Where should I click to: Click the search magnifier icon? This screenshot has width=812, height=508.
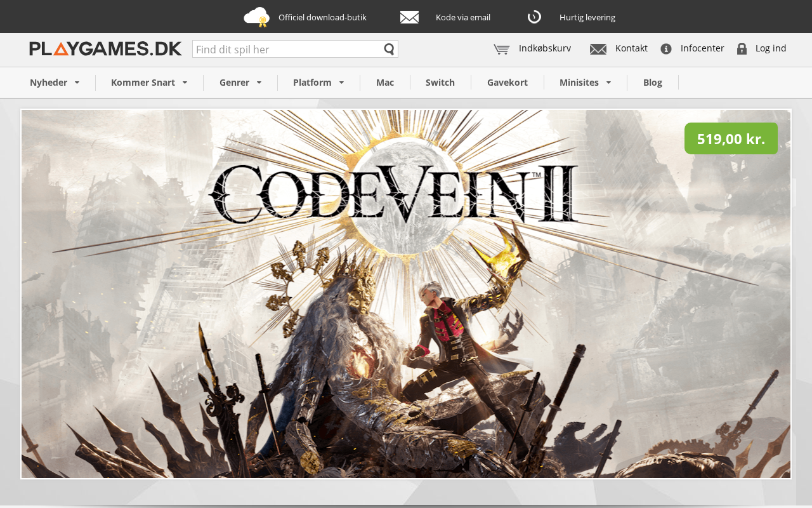(x=390, y=49)
